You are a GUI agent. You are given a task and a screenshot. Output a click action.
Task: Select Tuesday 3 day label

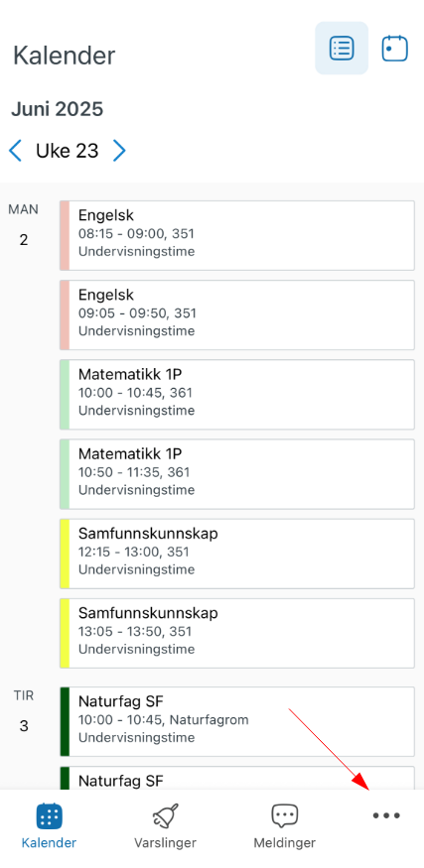pyautogui.click(x=23, y=711)
